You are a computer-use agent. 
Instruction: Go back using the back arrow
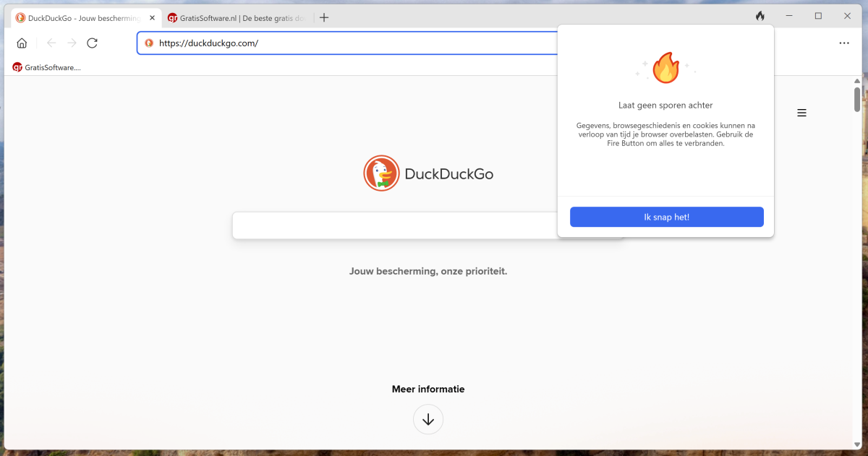coord(51,43)
